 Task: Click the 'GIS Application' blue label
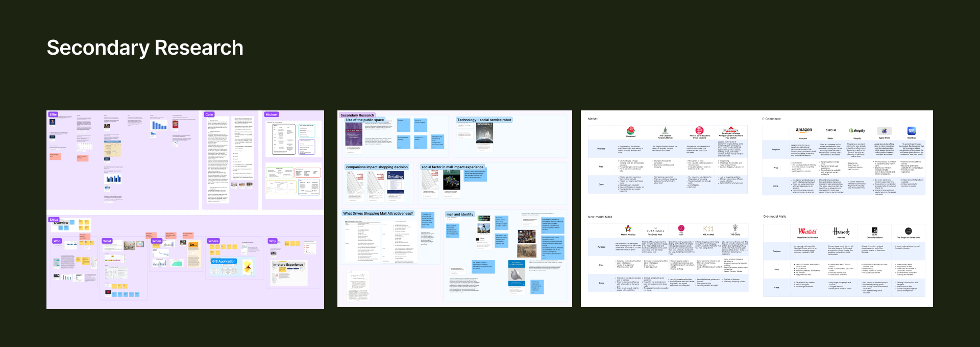[x=224, y=261]
